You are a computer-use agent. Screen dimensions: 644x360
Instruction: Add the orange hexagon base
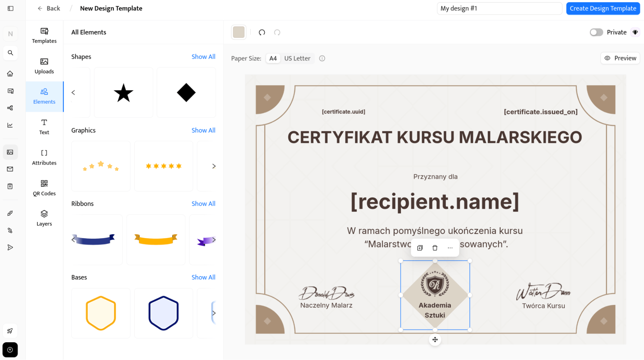click(101, 313)
